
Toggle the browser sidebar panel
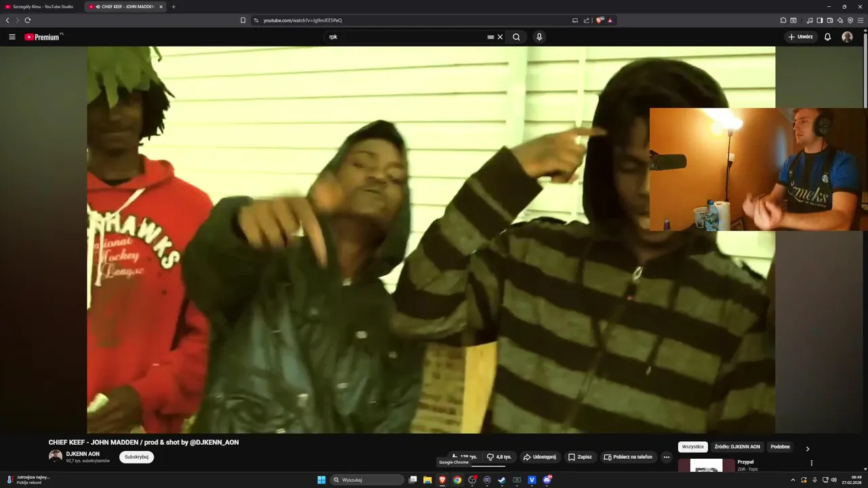(820, 20)
